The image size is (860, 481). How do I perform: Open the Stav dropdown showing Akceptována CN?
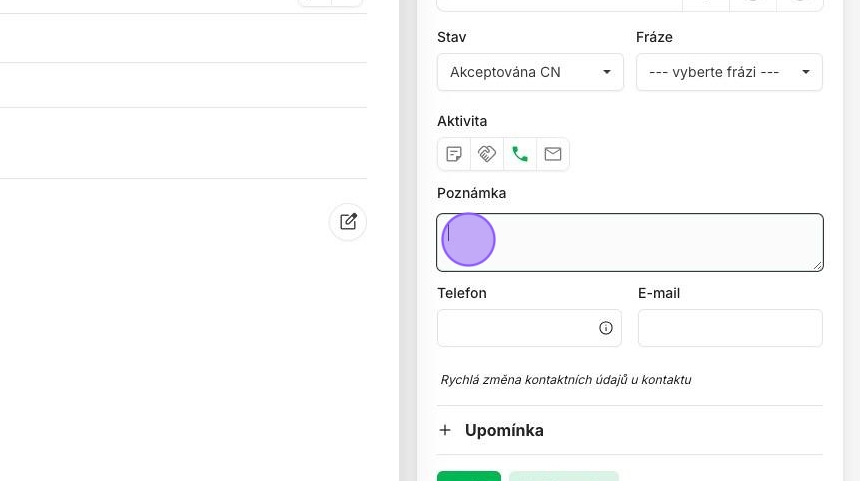pos(530,72)
